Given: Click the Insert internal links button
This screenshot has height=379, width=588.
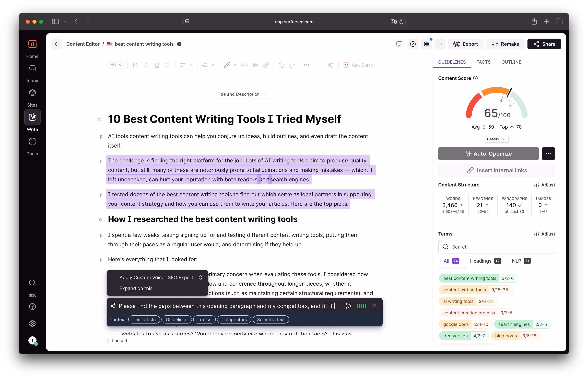Looking at the screenshot, I should (497, 170).
